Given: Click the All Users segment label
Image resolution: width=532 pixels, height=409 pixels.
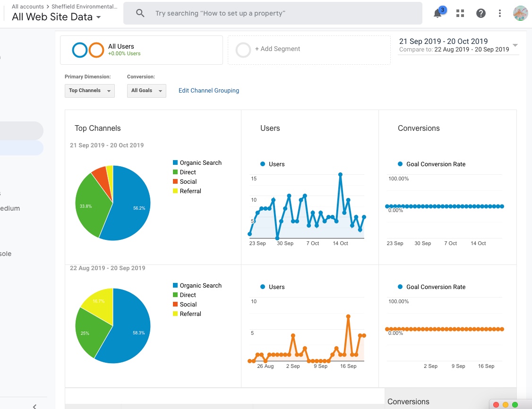Looking at the screenshot, I should pyautogui.click(x=121, y=46).
